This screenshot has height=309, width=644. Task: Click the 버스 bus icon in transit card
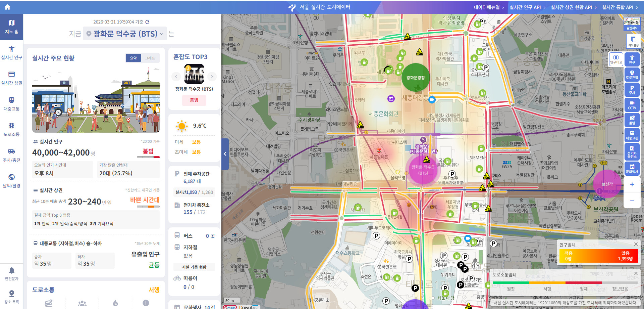coord(177,235)
